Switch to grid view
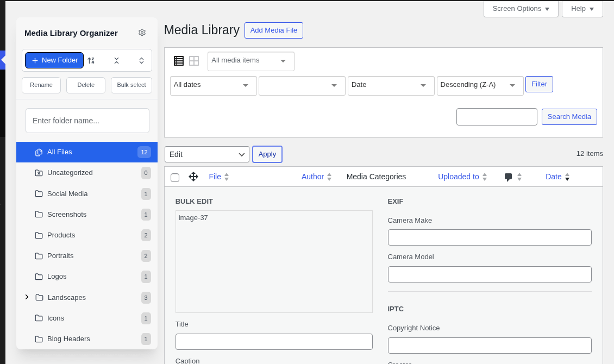 pyautogui.click(x=194, y=60)
